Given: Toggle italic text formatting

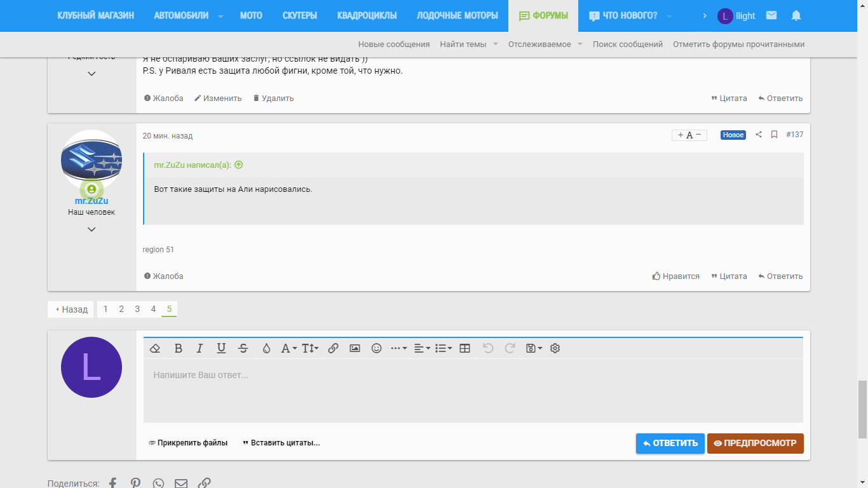Looking at the screenshot, I should 200,348.
